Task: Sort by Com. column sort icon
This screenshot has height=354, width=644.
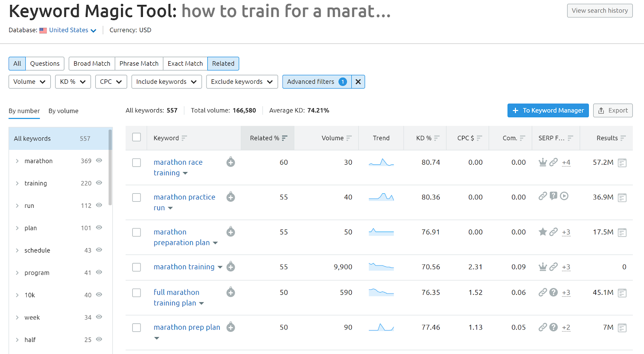Action: tap(522, 138)
